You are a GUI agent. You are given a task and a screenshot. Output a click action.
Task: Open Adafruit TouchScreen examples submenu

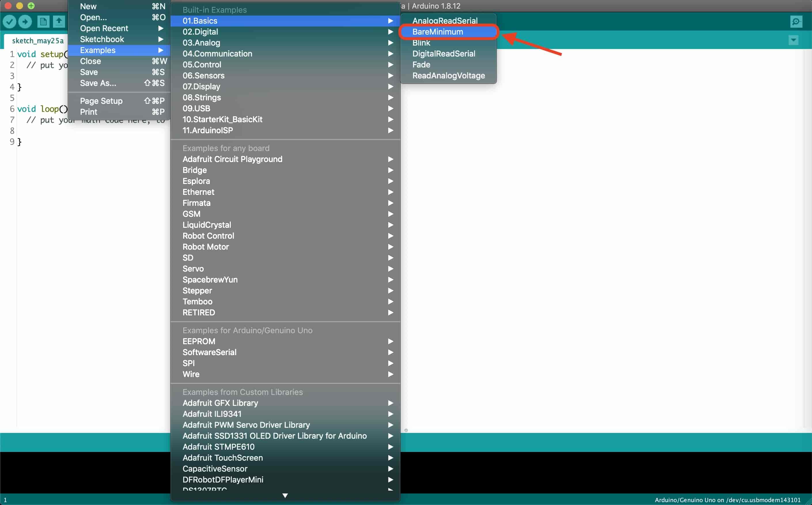point(285,458)
